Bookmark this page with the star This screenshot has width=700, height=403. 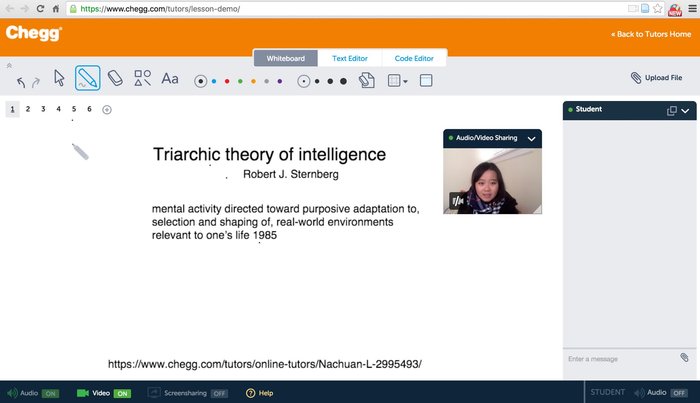658,8
